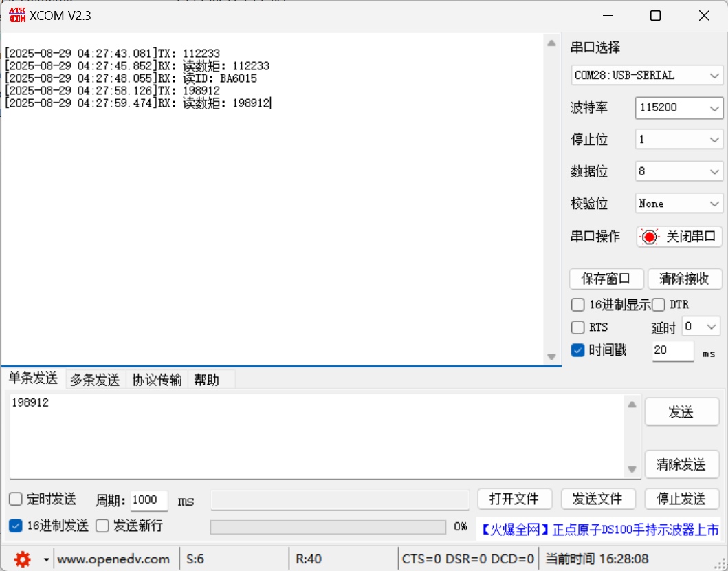Click the XCOM application logo icon
728x571 pixels.
click(17, 15)
